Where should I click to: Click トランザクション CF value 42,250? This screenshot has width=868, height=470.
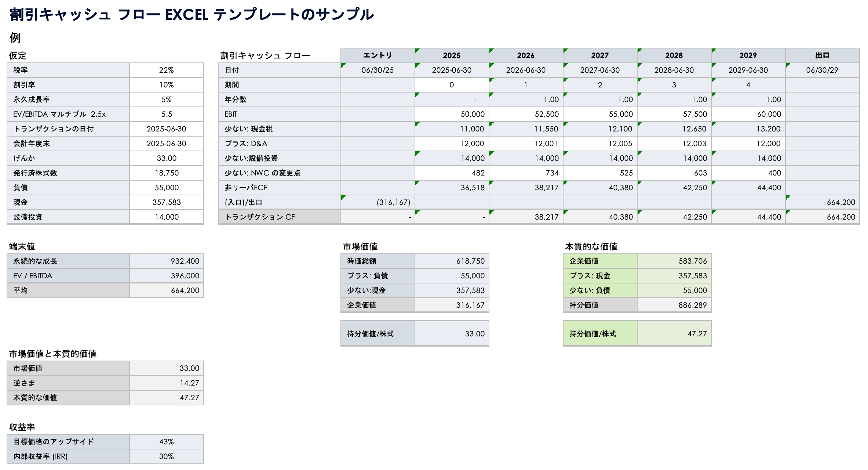[x=674, y=217]
